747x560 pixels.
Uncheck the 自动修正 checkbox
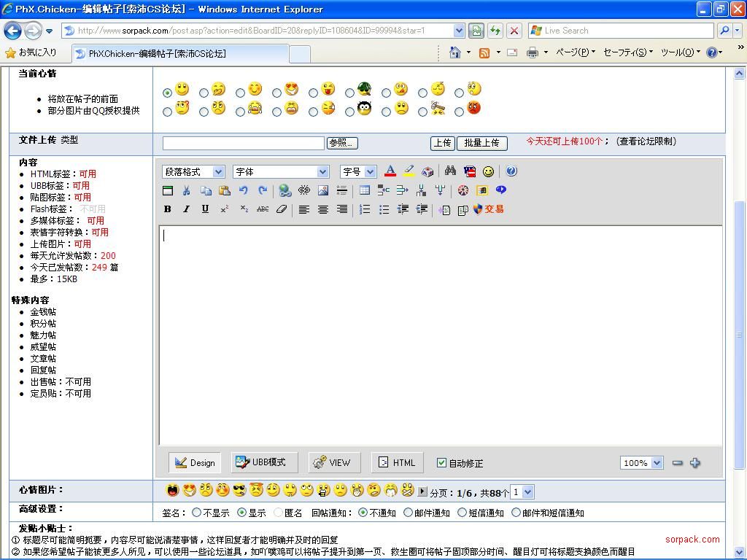click(441, 463)
